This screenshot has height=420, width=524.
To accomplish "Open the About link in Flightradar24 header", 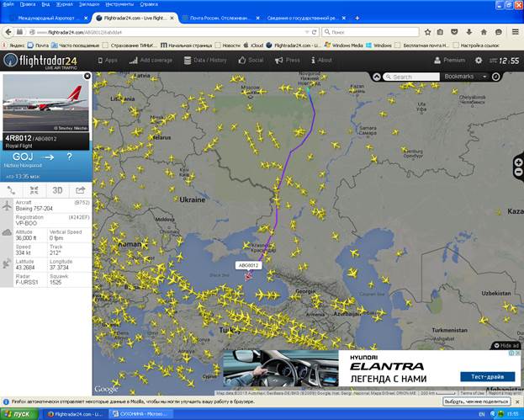I will click(x=321, y=61).
